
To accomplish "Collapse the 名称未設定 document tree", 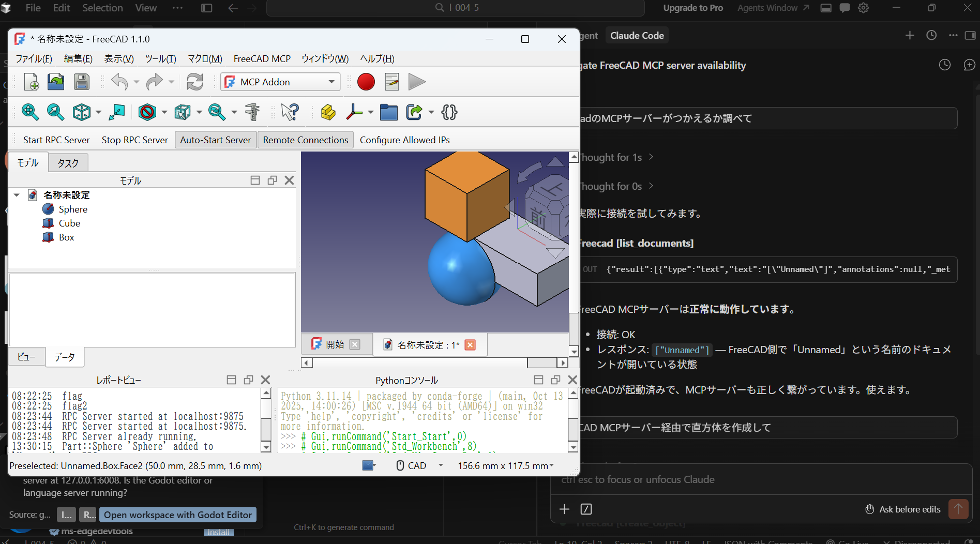I will [17, 195].
